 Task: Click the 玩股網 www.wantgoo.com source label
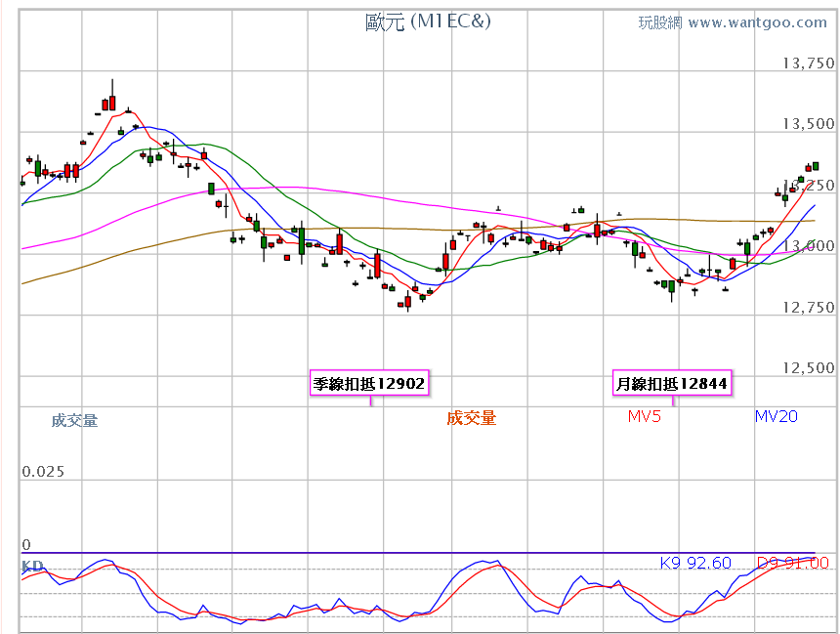click(733, 22)
